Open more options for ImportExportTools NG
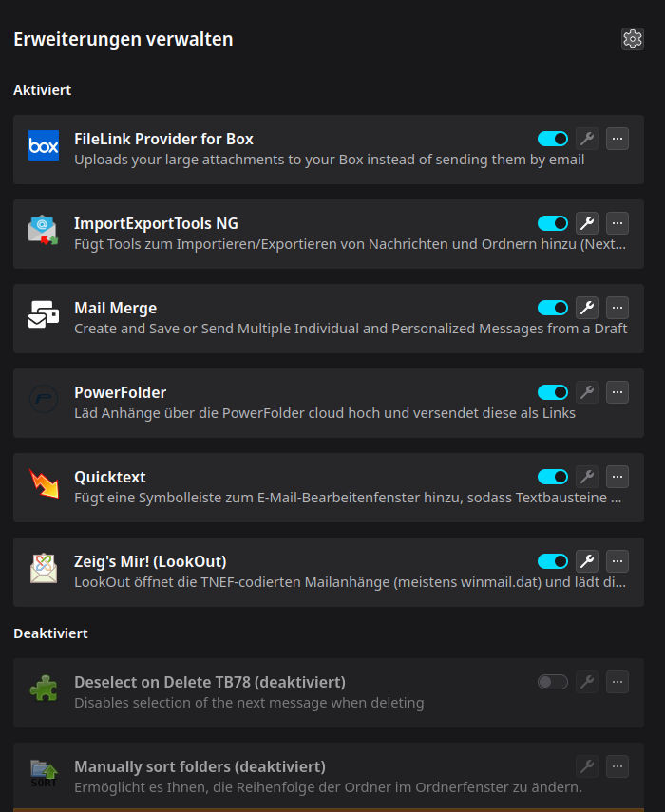665x812 pixels. click(617, 223)
